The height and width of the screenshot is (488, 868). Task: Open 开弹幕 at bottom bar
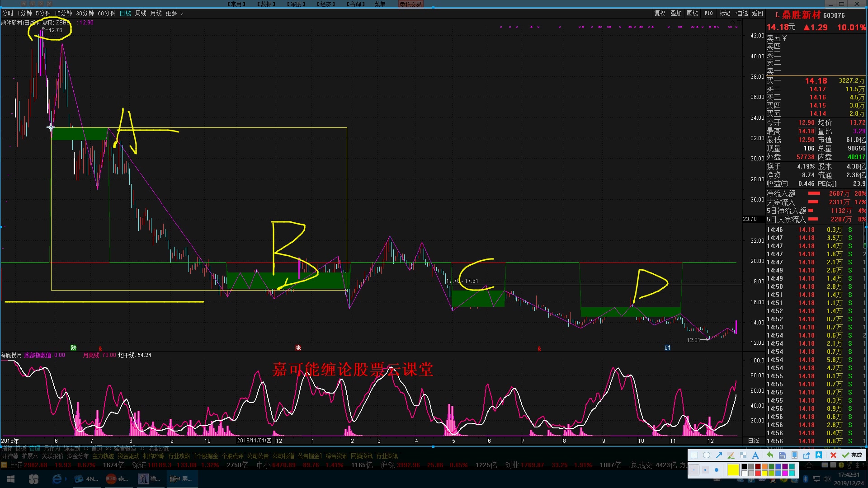[10, 456]
